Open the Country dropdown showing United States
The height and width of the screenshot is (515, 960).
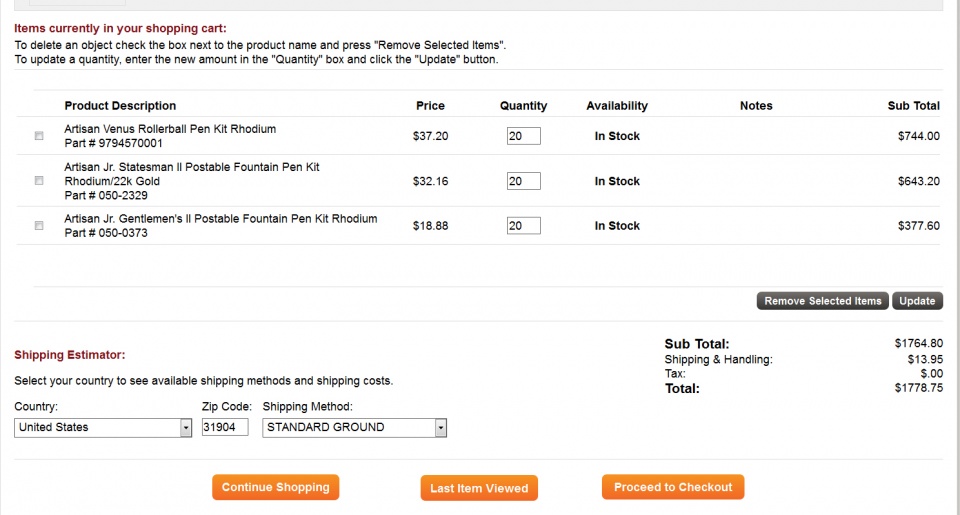(x=103, y=428)
